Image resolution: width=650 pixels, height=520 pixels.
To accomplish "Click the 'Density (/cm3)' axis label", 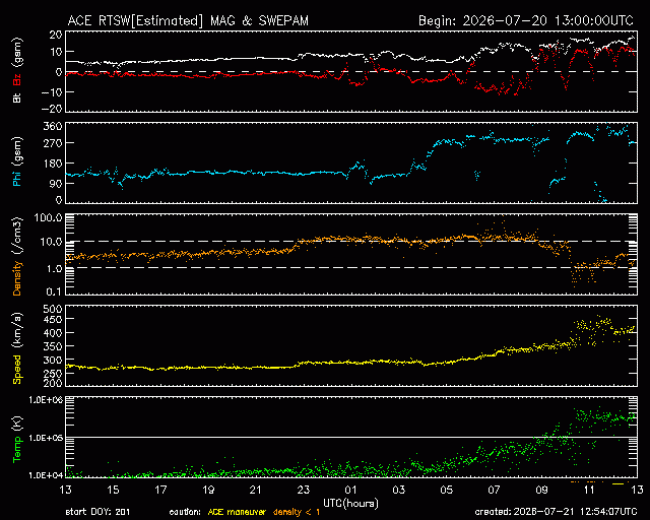I will pyautogui.click(x=17, y=256).
